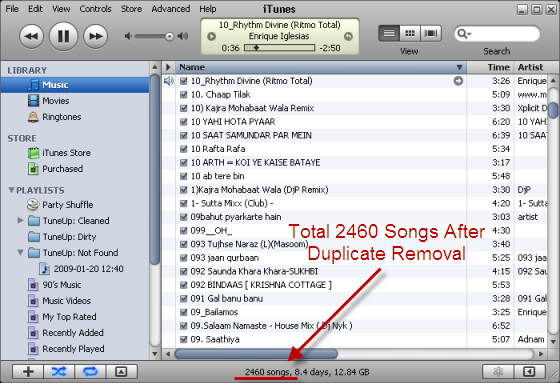Open the Edit menu
This screenshot has width=560, height=383.
point(35,9)
